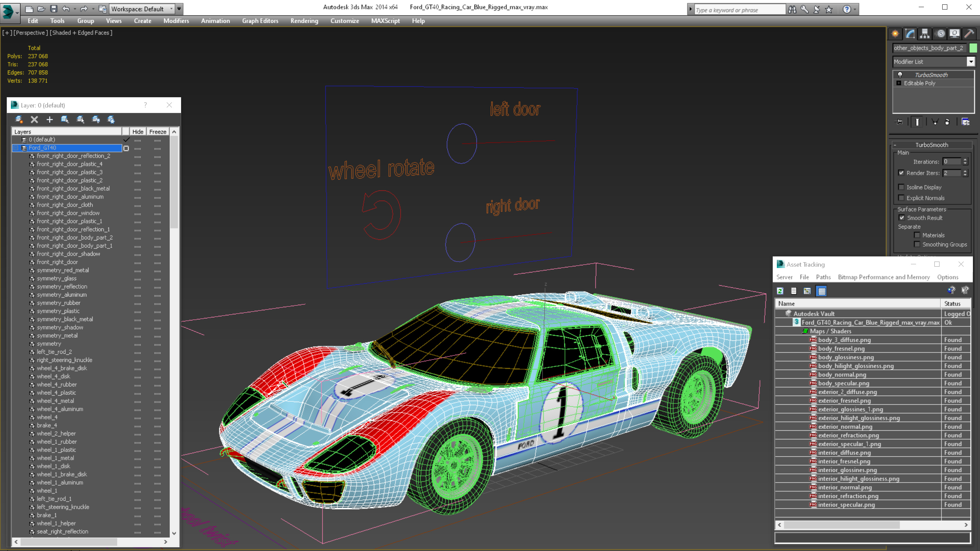Expand Editable Poly sub-objects
Image resolution: width=980 pixels, height=551 pixels.
pyautogui.click(x=899, y=83)
